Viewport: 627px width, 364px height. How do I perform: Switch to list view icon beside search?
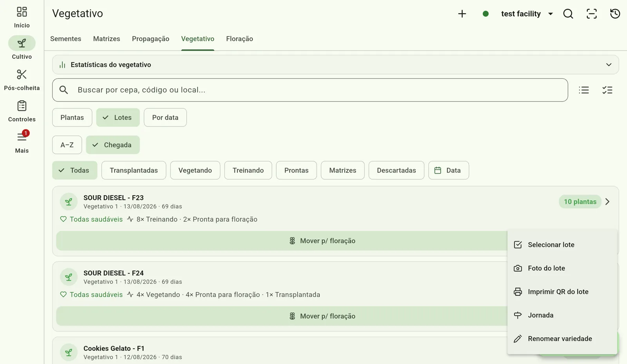point(584,90)
